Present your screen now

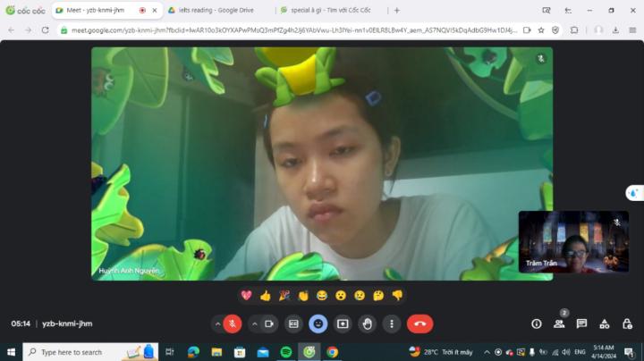point(343,324)
